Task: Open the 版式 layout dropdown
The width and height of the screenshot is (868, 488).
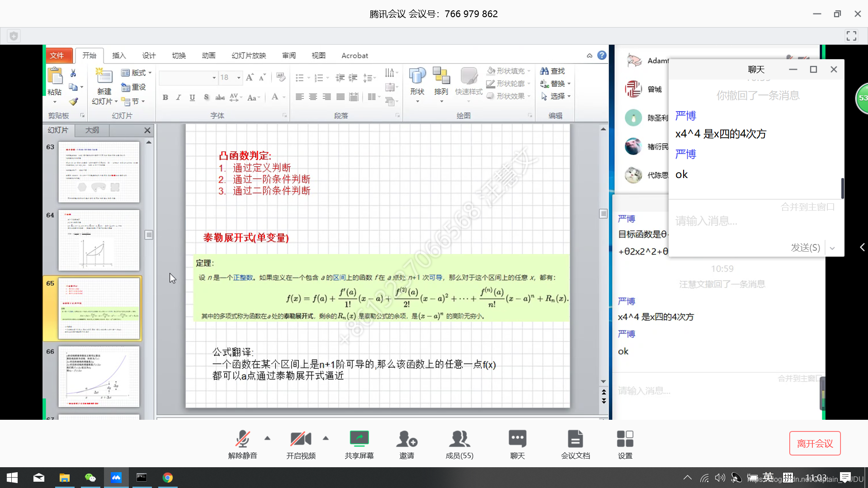Action: click(x=137, y=73)
